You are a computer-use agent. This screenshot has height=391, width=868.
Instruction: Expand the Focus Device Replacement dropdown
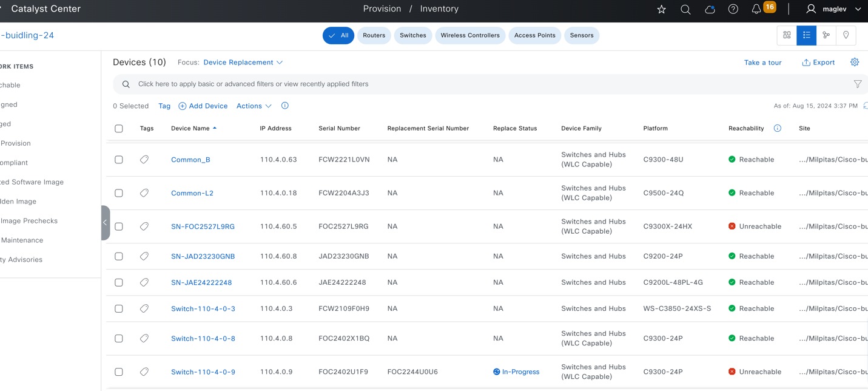tap(243, 63)
